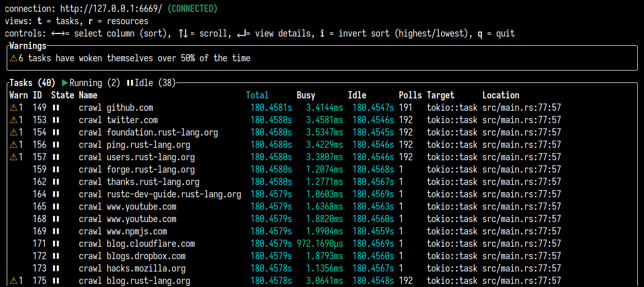Click idle state icon for blog.cloudflare.com
The image size is (644, 287).
click(56, 244)
